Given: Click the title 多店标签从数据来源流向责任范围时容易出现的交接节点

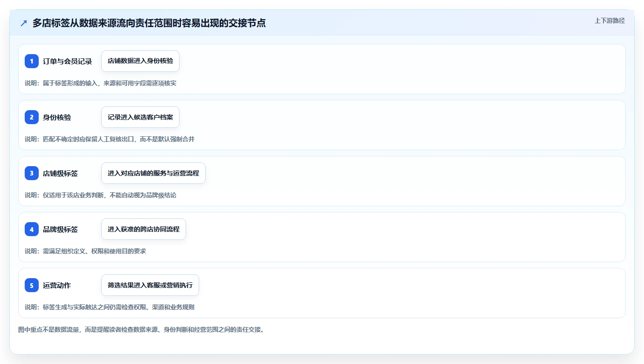Looking at the screenshot, I should coord(149,23).
